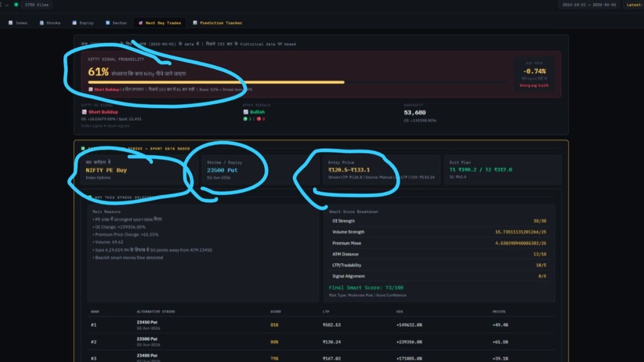The width and height of the screenshot is (644, 362).
Task: Click the Expiry tab icon
Action: (74, 23)
